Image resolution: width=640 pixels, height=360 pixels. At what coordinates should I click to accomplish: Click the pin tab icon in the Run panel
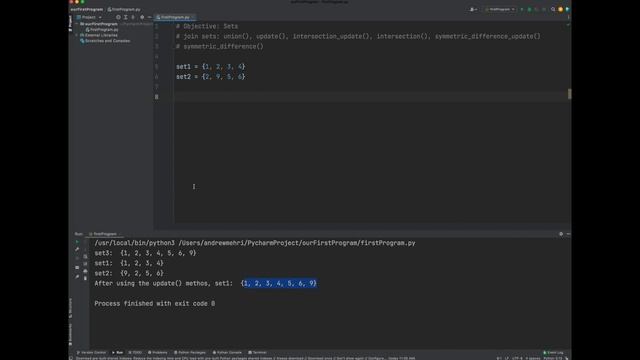(77, 277)
